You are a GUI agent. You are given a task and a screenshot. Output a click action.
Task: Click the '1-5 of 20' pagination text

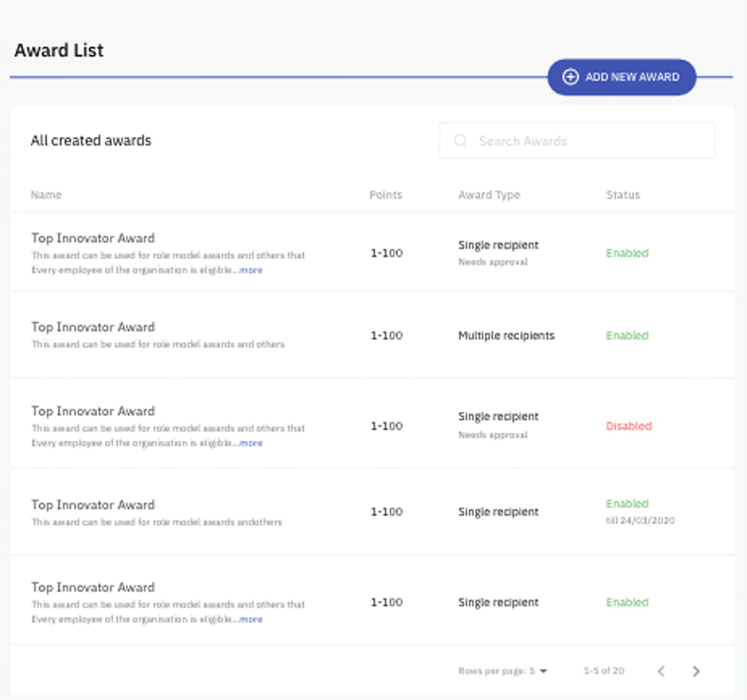(604, 671)
